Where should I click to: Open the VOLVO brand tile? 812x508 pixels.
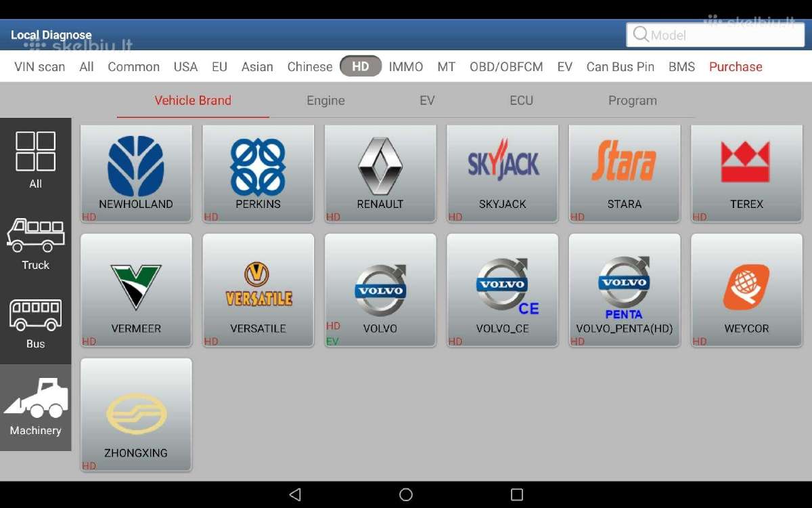380,290
